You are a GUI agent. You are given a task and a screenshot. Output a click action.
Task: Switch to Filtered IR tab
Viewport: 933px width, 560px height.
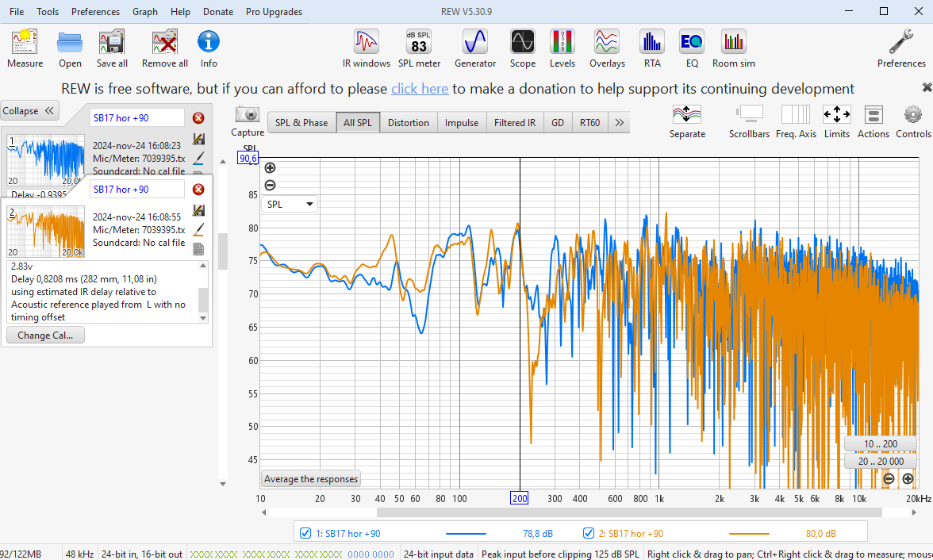pos(515,123)
